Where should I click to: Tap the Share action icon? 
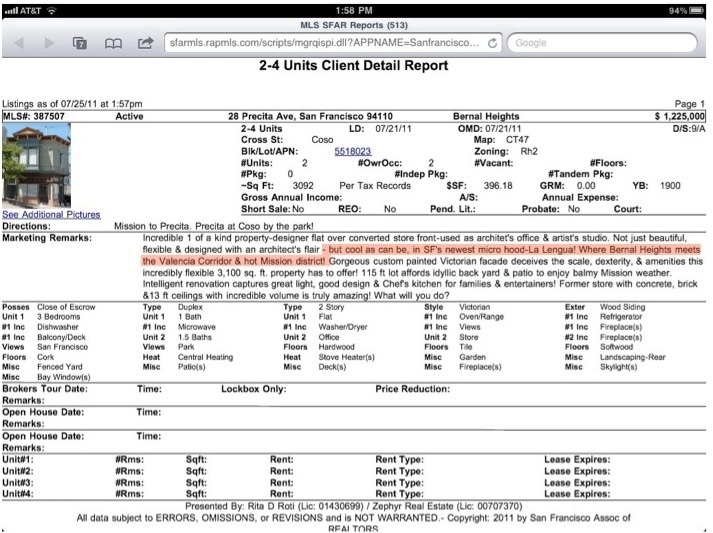pos(146,44)
